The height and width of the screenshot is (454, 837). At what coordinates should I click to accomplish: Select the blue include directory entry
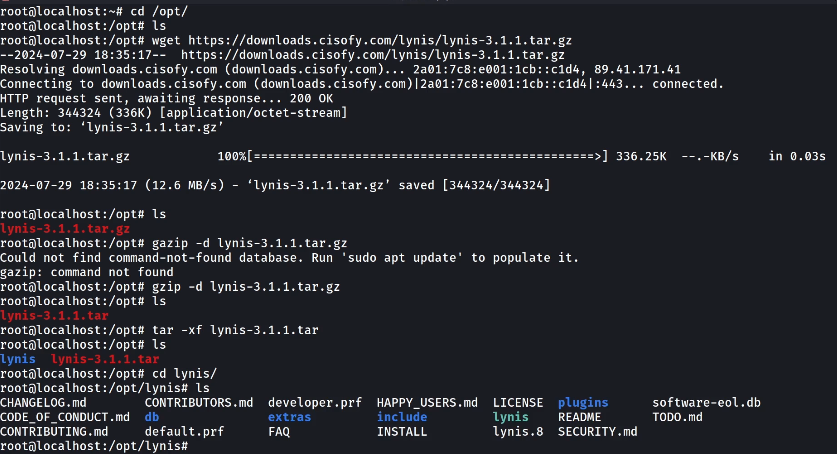402,417
